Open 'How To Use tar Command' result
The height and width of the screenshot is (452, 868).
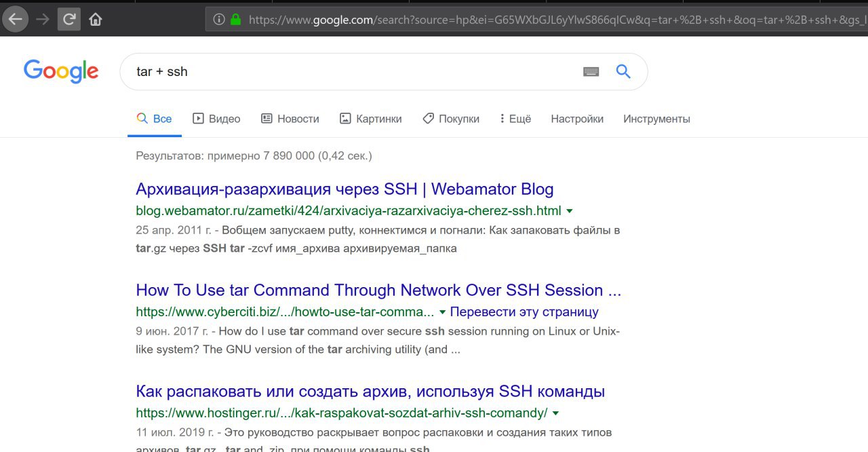tap(378, 290)
